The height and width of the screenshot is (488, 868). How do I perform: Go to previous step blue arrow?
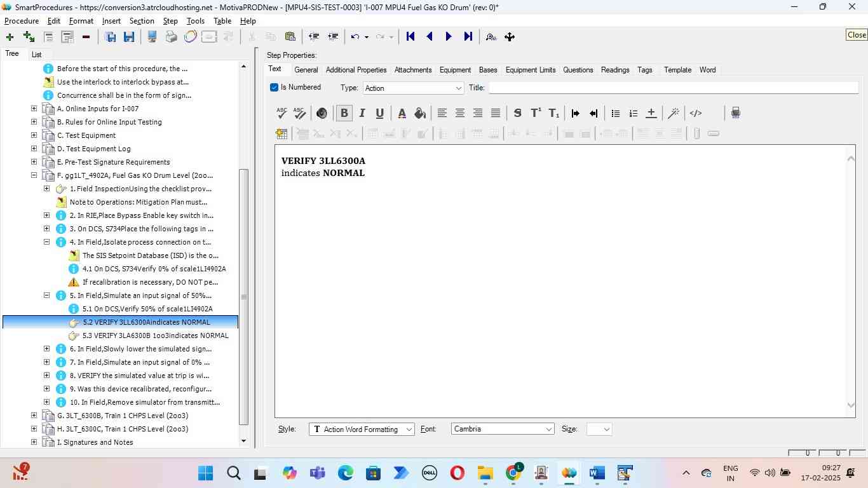[x=430, y=37]
